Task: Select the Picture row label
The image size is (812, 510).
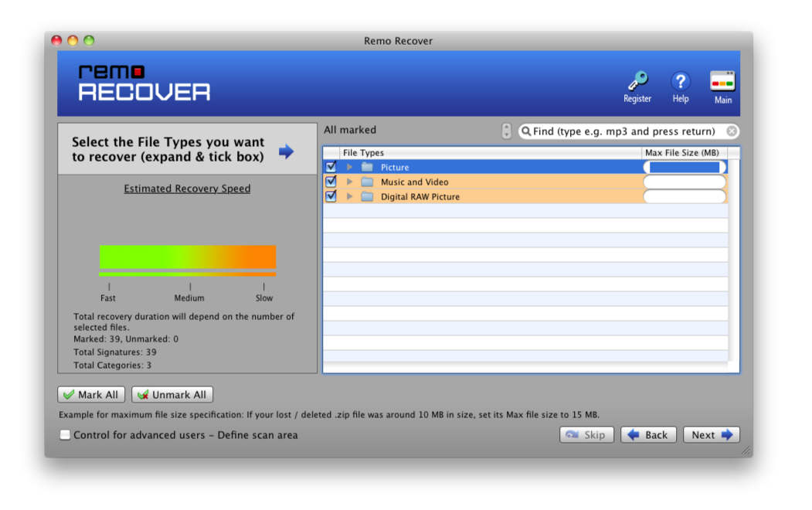Action: [395, 167]
